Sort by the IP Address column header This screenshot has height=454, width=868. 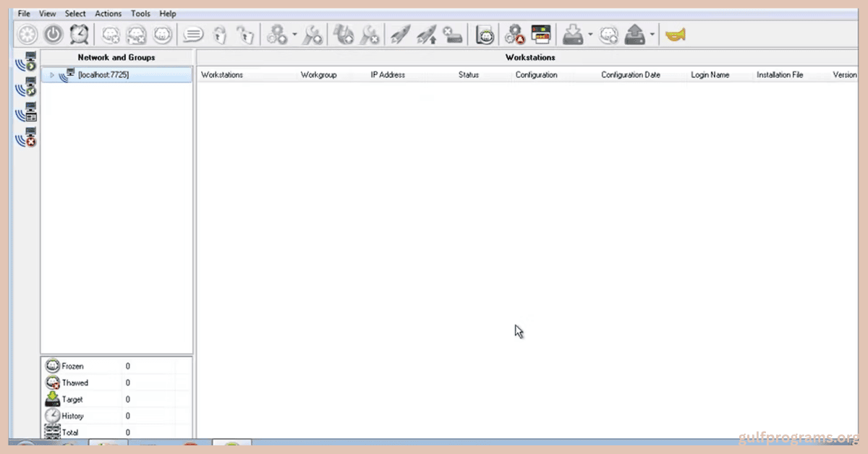(388, 75)
